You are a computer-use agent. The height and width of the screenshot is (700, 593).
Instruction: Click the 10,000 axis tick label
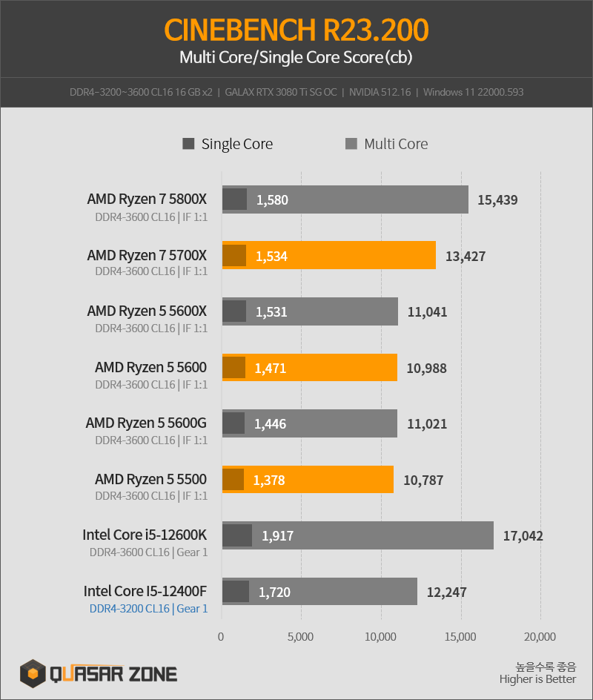(x=380, y=637)
